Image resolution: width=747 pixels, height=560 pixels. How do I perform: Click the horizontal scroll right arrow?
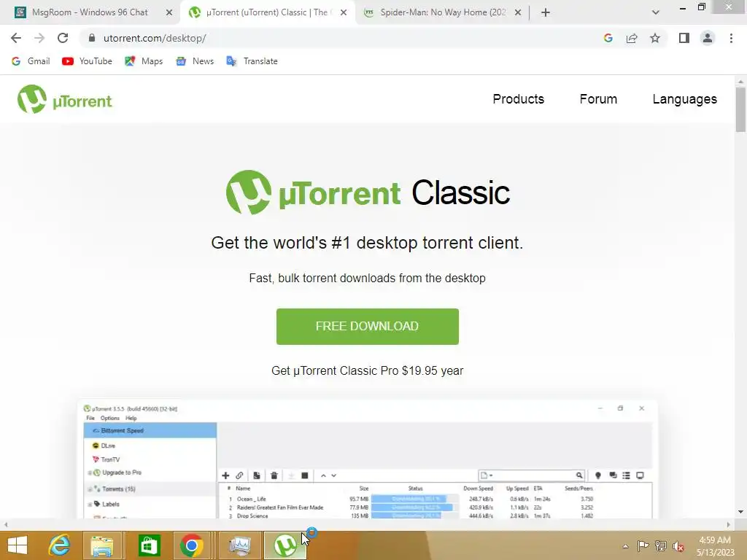click(728, 525)
